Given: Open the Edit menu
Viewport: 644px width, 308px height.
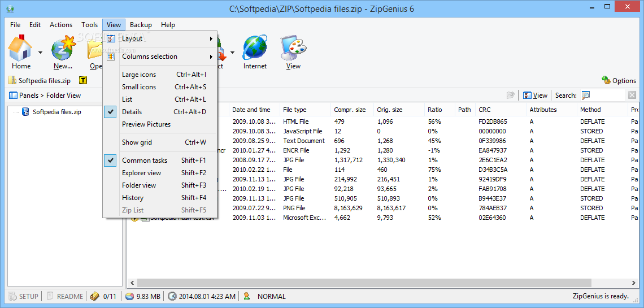Looking at the screenshot, I should point(35,25).
